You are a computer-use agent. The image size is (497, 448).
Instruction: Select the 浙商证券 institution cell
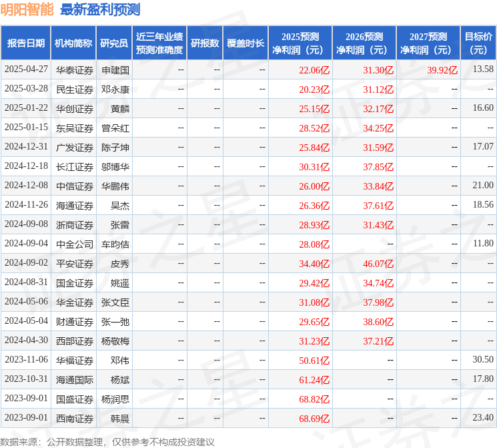pos(75,225)
